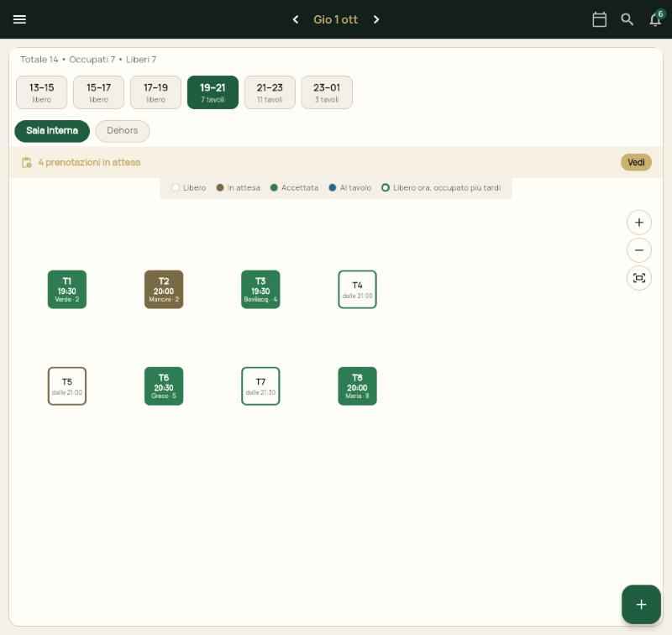Go to the previous day
Screen dimensions: 672x635
(x=296, y=19)
